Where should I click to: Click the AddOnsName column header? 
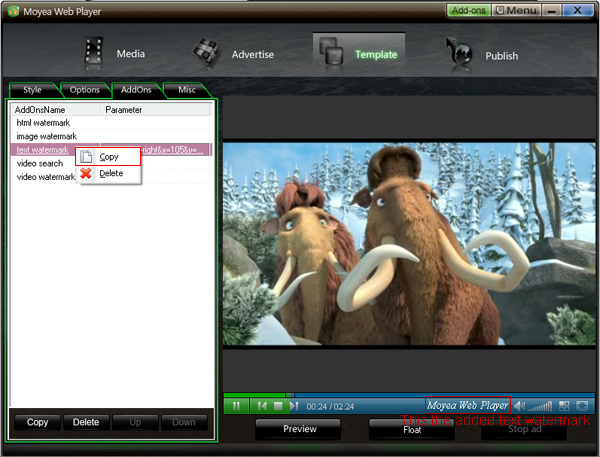(x=56, y=110)
